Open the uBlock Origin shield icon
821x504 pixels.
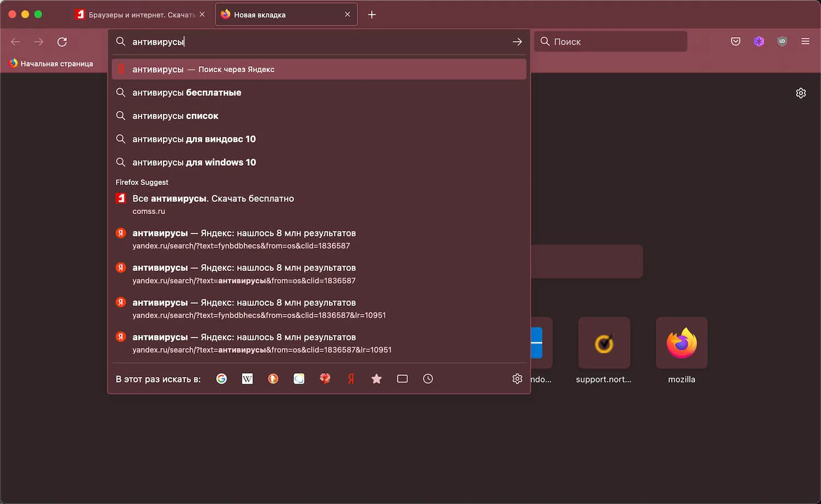tap(782, 42)
